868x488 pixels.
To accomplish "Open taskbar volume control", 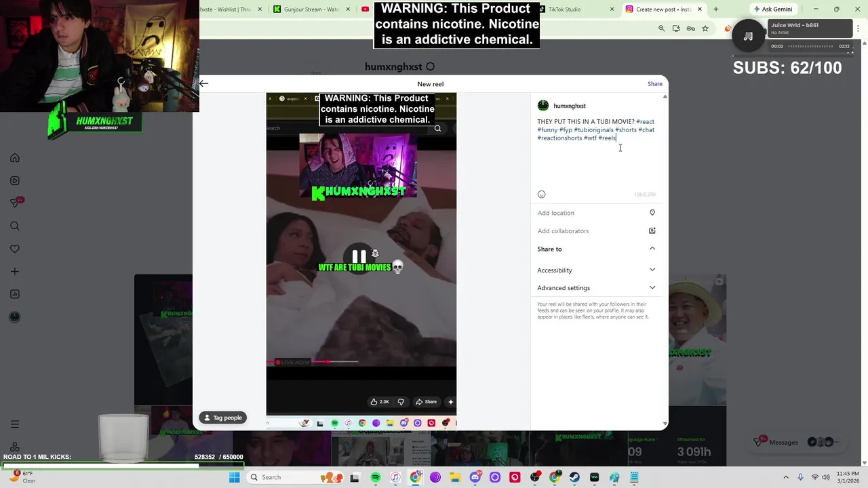I will [x=827, y=477].
